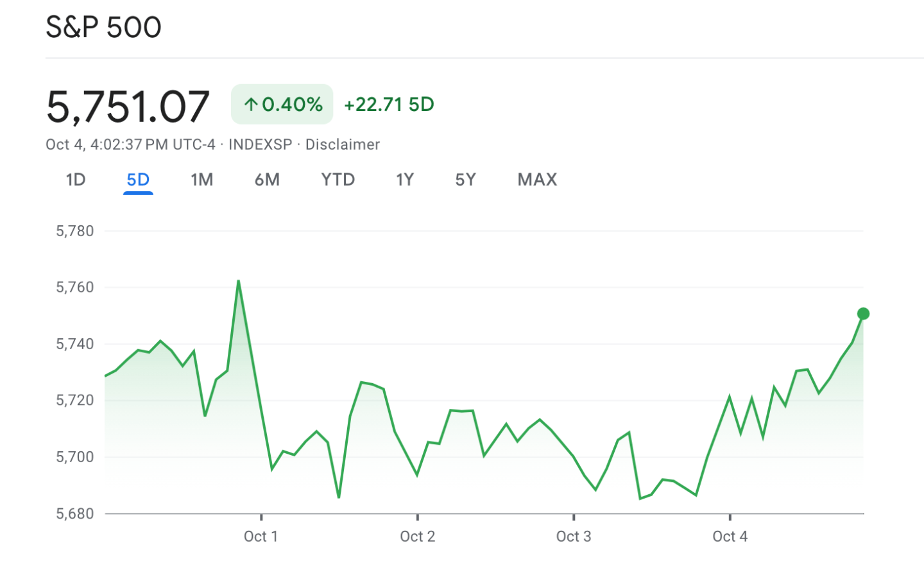Click the 0.40% change badge
924x568 pixels.
pyautogui.click(x=282, y=103)
